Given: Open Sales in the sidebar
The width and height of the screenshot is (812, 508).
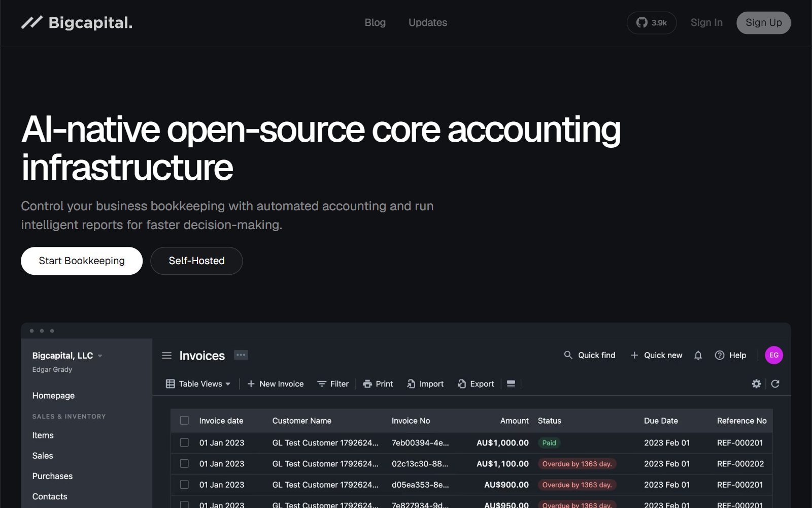Looking at the screenshot, I should tap(43, 456).
